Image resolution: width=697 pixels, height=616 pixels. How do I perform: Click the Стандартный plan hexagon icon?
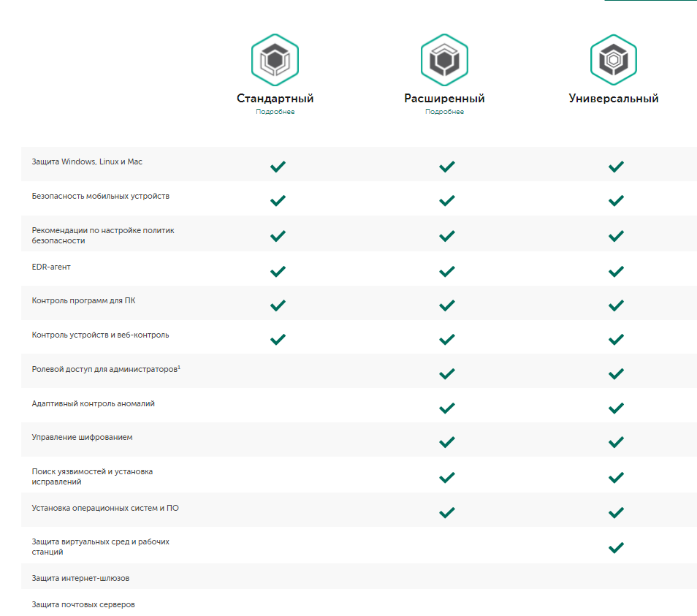coord(275,59)
